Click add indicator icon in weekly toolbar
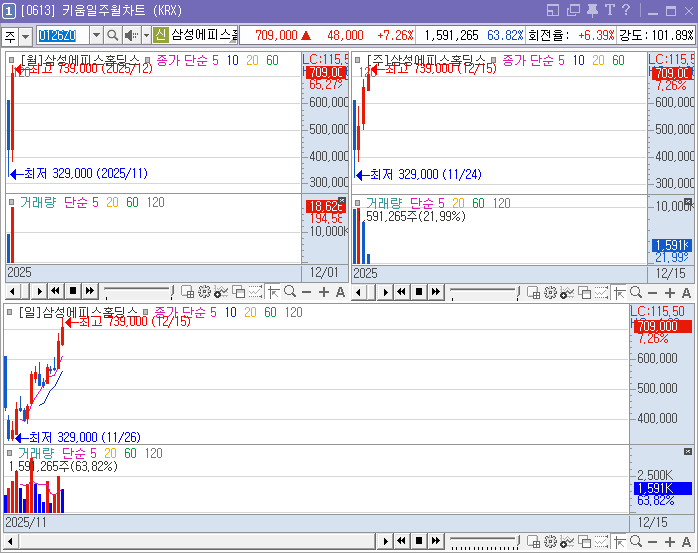Viewport: 698px width, 553px height. (567, 293)
